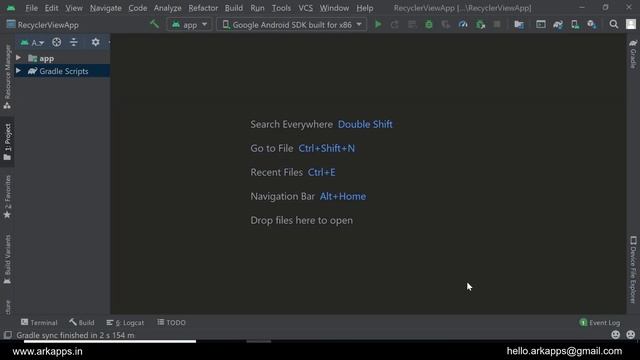Click the Stop square icon in toolbar
The image size is (640, 360).
pos(497,24)
